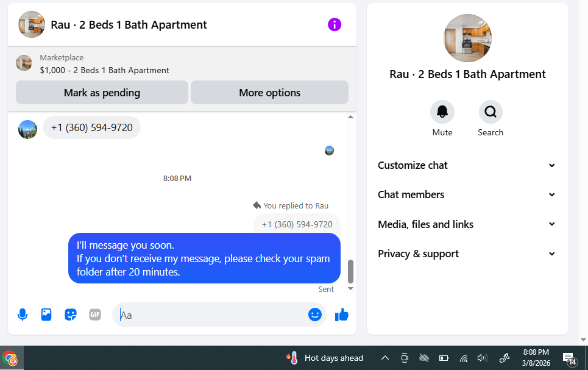
Task: Open the emoji picker
Action: pyautogui.click(x=314, y=315)
